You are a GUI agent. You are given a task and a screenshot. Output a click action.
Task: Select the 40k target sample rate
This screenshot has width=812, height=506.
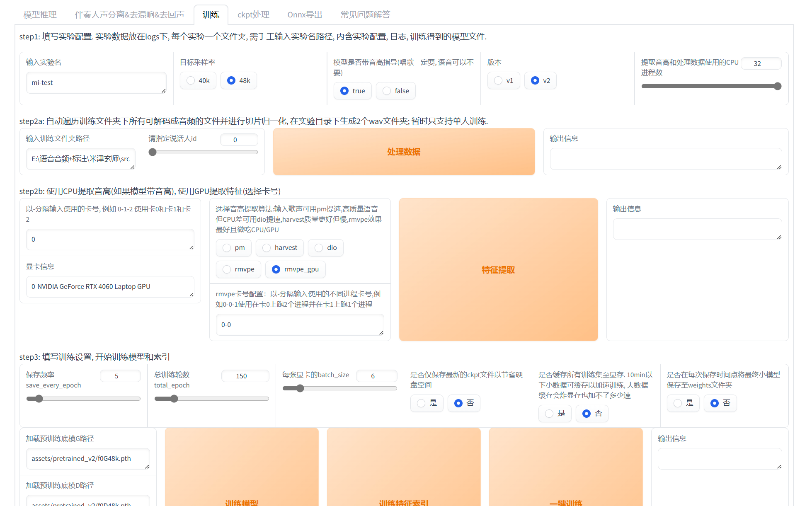coord(198,80)
